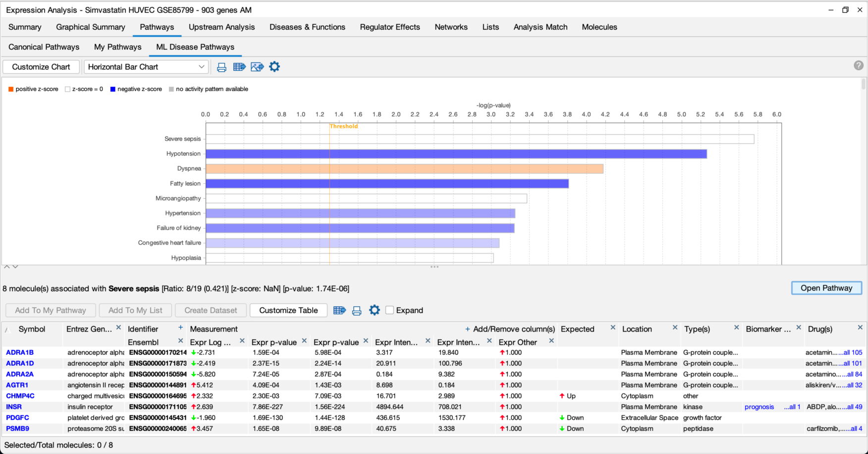This screenshot has width=868, height=454.
Task: Open the Horizontal Bar Chart dropdown
Action: pyautogui.click(x=146, y=67)
